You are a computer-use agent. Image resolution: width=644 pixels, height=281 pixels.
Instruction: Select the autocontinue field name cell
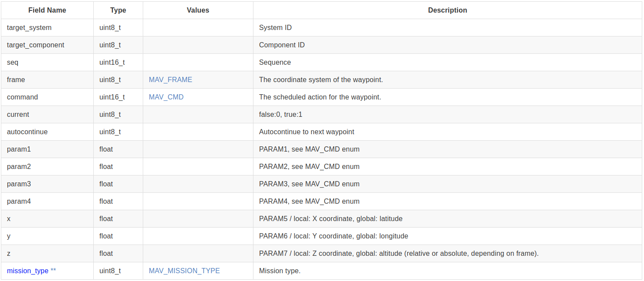pyautogui.click(x=47, y=132)
